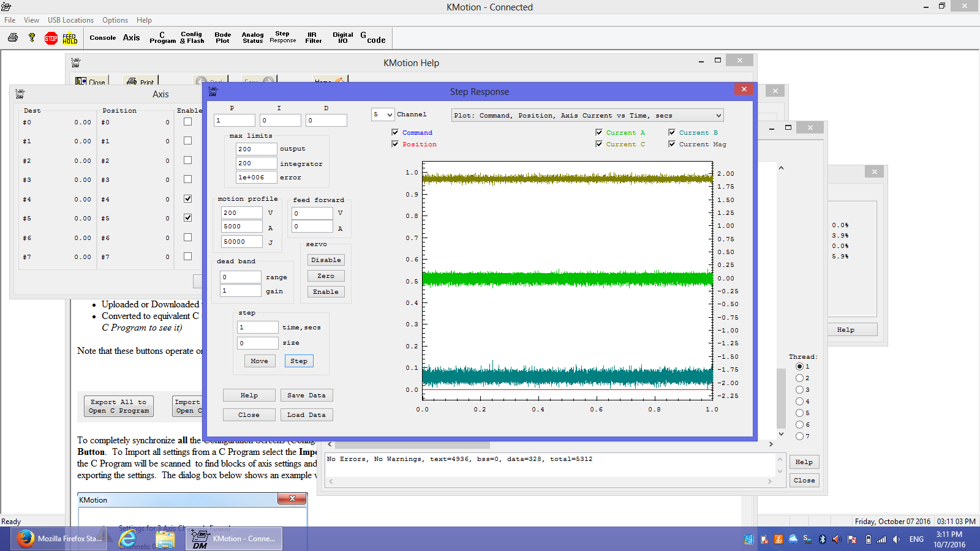This screenshot has height=551, width=980.
Task: Open the IIR Filter toolbar item
Action: coord(313,38)
